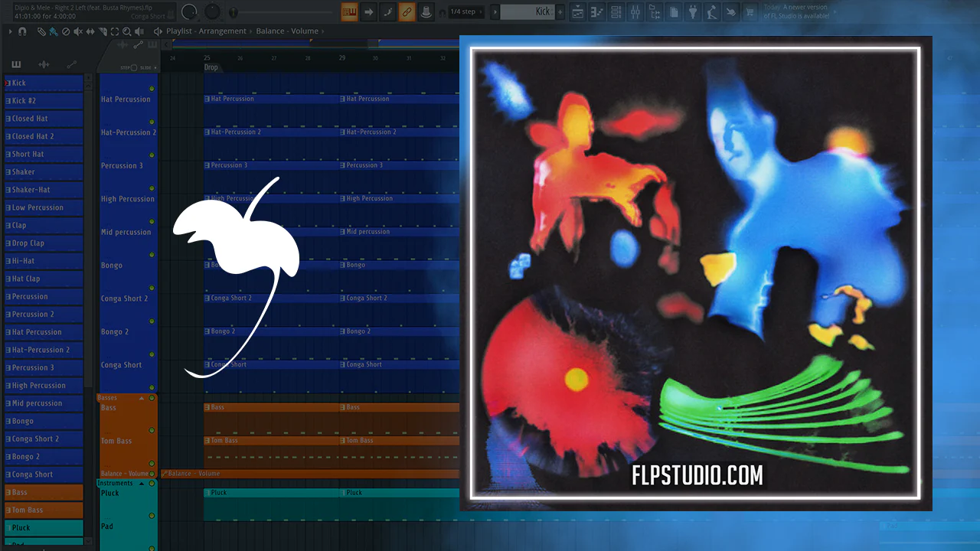Screen dimensions: 980x551
Task: Open the Piano roll window icon
Action: click(x=596, y=11)
